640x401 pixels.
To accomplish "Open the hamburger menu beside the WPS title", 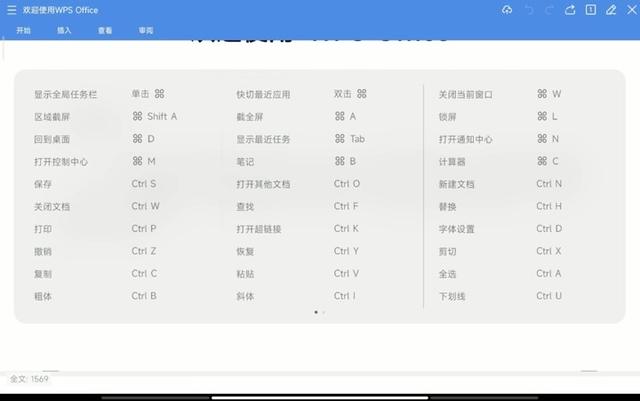I will tap(11, 10).
